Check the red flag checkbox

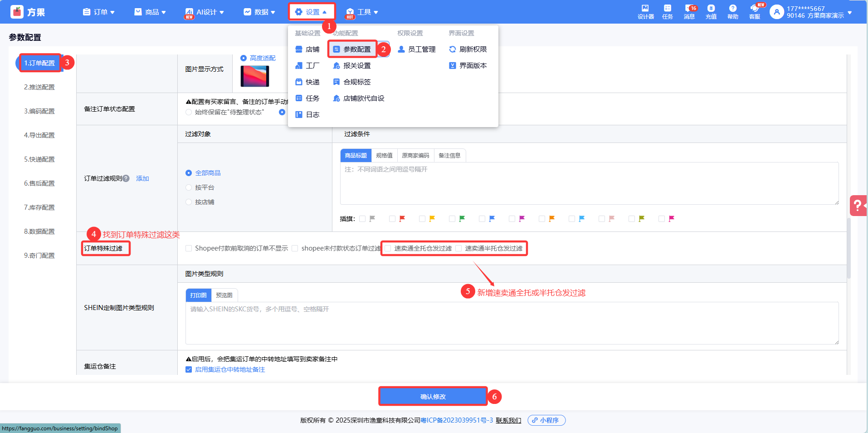pos(392,219)
